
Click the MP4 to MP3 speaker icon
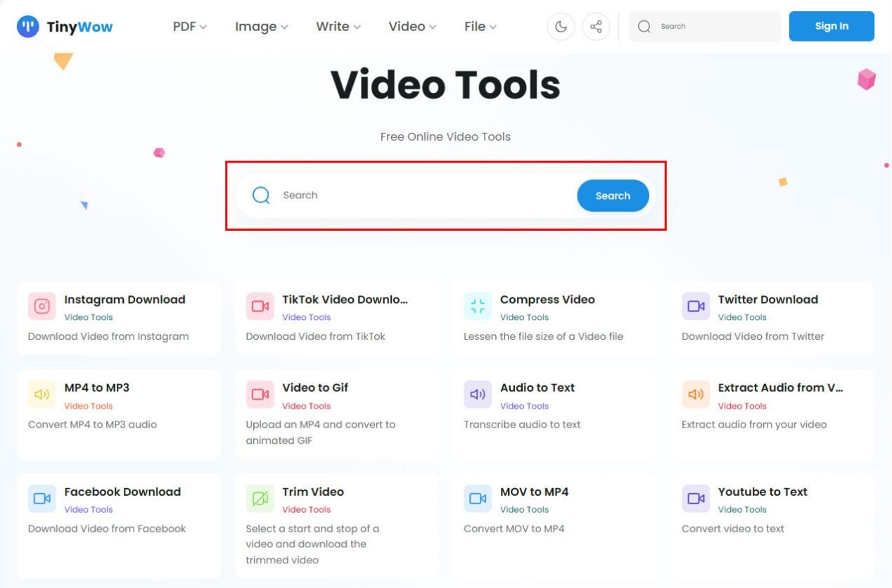(x=42, y=395)
